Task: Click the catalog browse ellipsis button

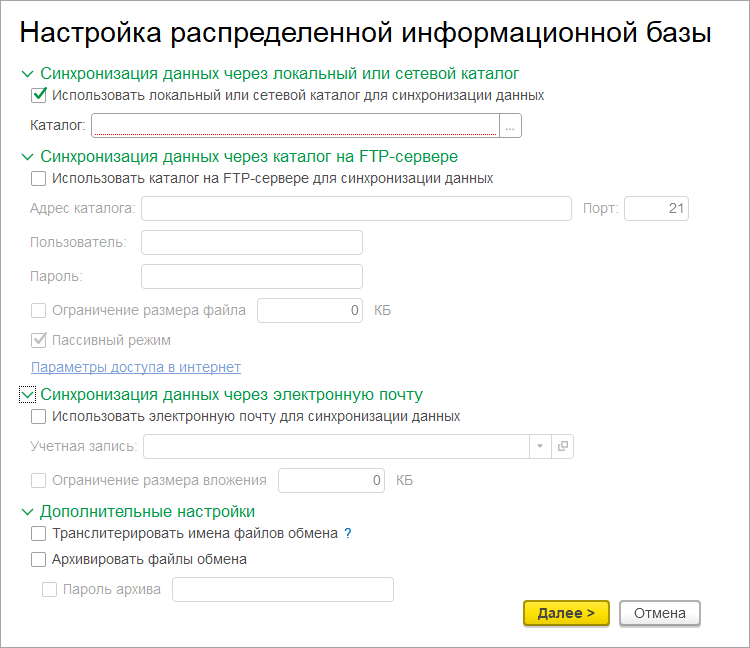Action: click(510, 126)
